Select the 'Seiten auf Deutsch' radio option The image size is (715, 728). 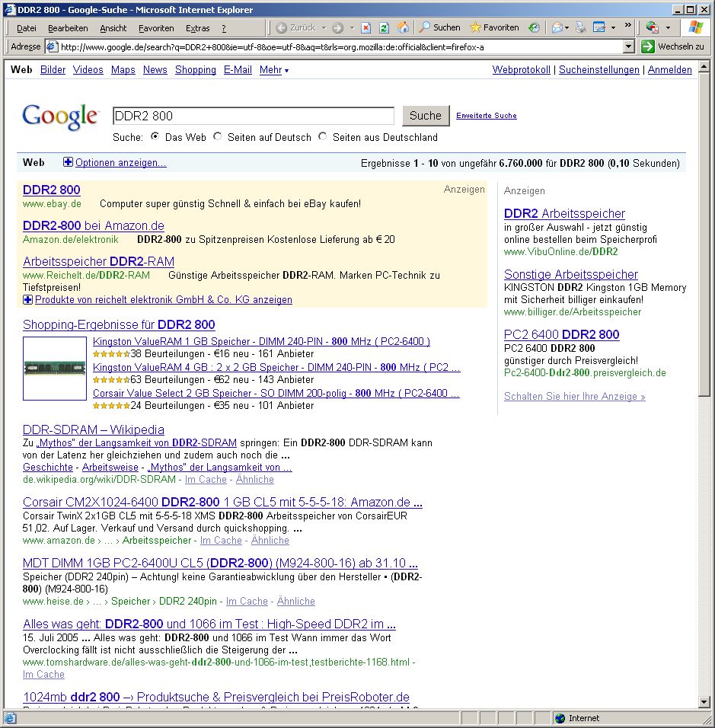pos(219,137)
